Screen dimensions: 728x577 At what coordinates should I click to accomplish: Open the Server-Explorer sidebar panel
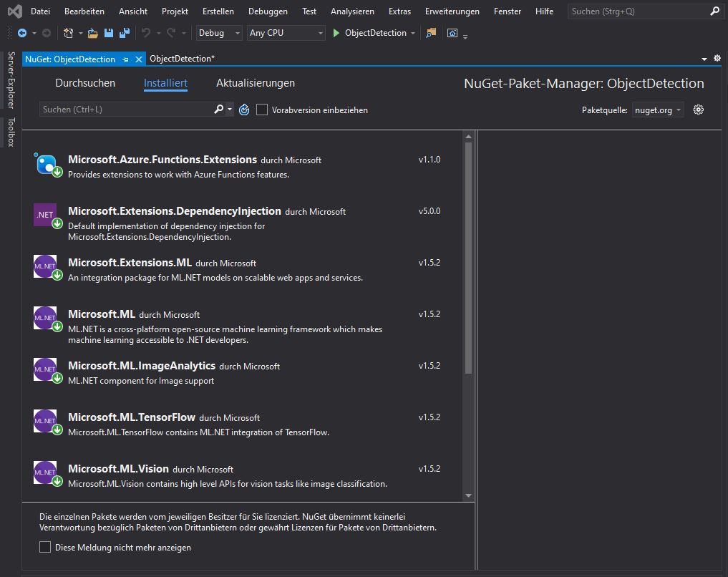point(9,82)
